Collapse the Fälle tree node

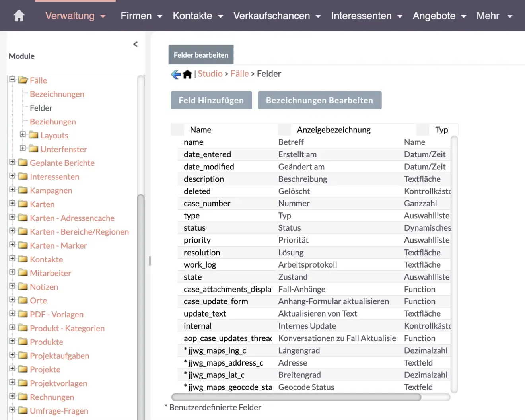(12, 80)
